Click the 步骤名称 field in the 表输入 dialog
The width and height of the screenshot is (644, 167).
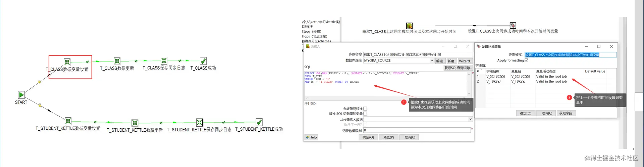(418, 54)
